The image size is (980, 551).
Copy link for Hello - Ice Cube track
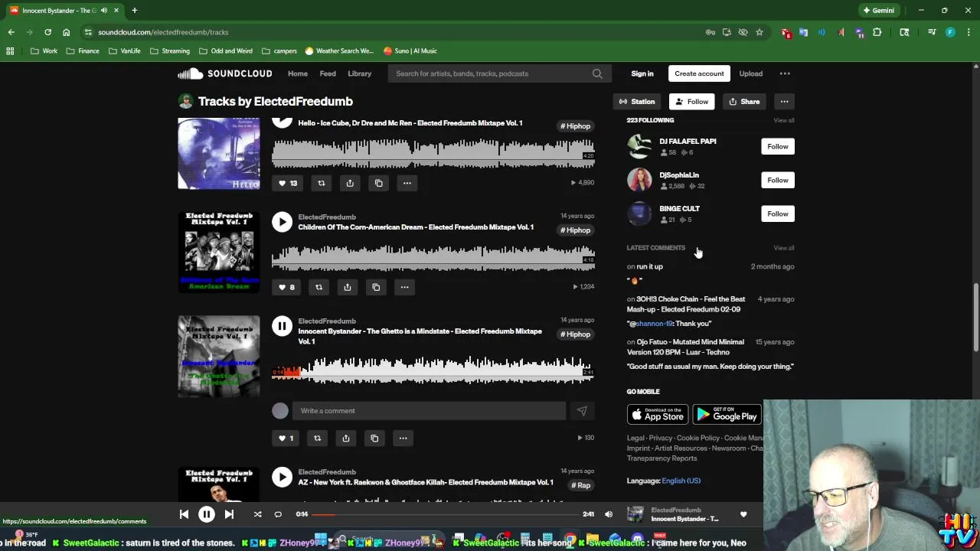pos(378,183)
